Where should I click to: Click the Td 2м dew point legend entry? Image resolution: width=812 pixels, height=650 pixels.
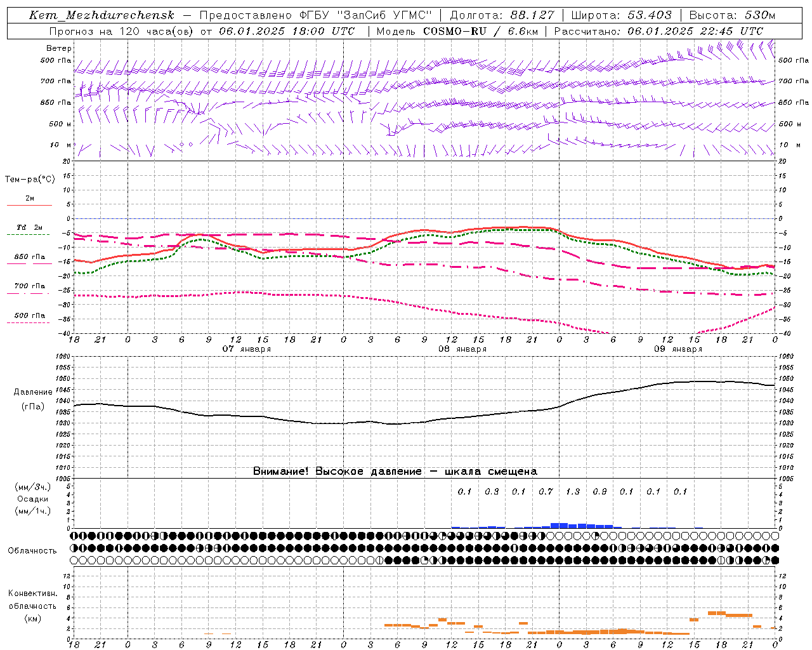29,227
